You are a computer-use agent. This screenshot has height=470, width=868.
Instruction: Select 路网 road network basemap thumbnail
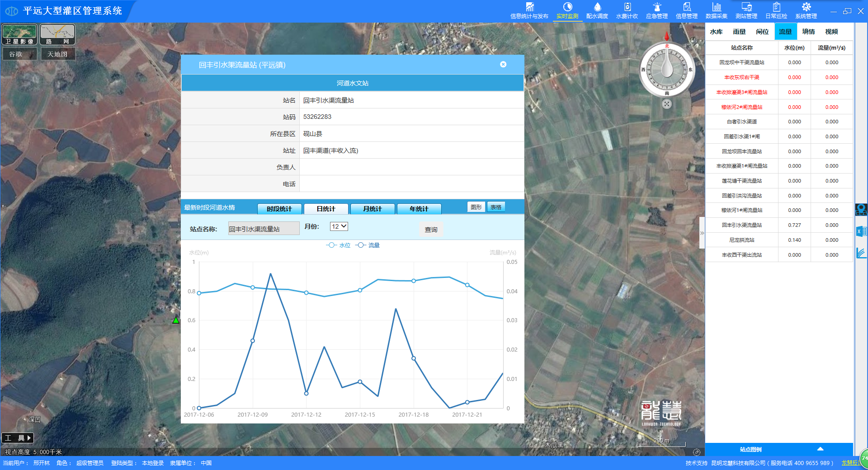(57, 34)
